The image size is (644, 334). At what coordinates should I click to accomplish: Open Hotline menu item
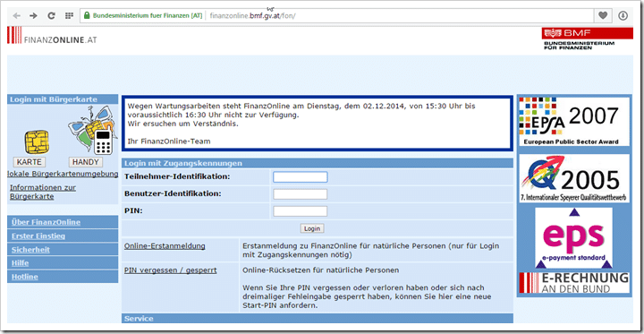point(25,277)
